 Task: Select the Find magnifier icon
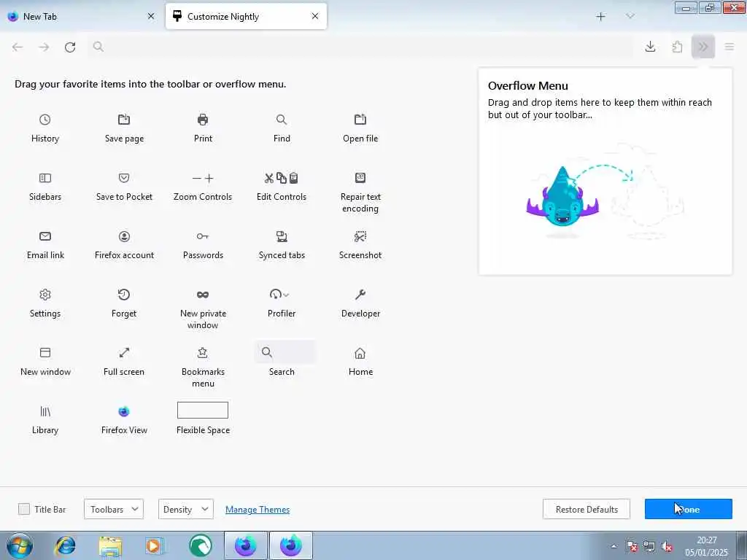point(282,120)
